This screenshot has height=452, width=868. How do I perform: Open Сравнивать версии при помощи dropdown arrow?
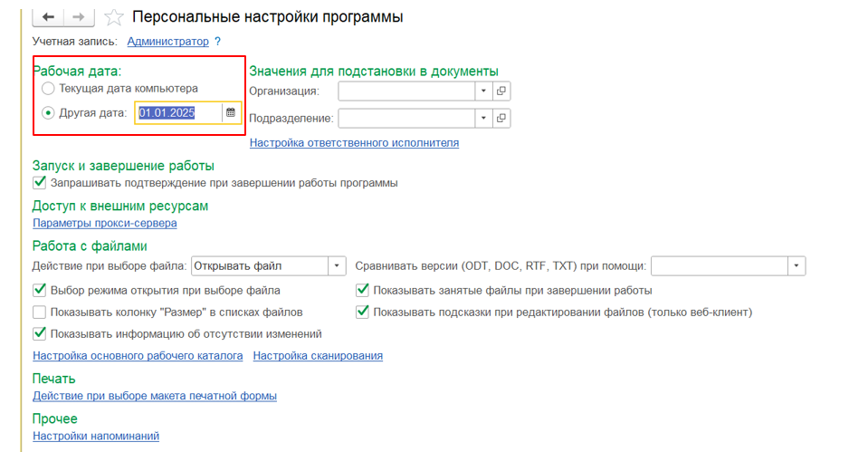click(x=796, y=266)
